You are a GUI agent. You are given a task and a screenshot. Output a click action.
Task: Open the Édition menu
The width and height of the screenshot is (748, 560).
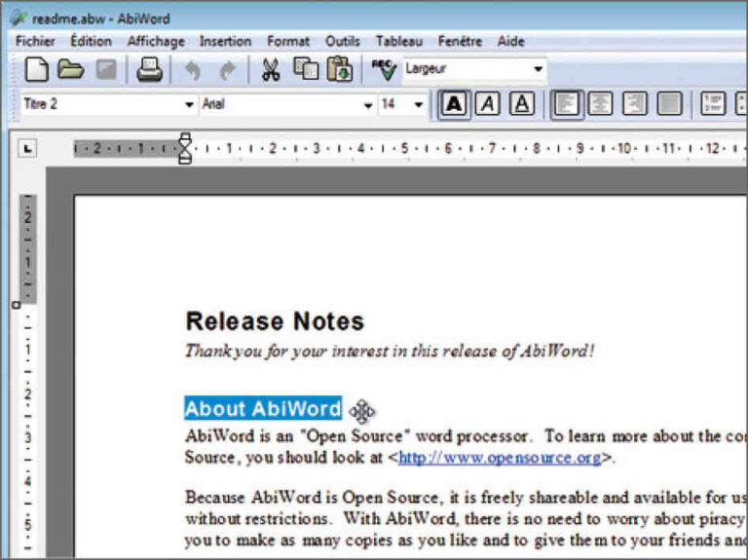coord(92,41)
